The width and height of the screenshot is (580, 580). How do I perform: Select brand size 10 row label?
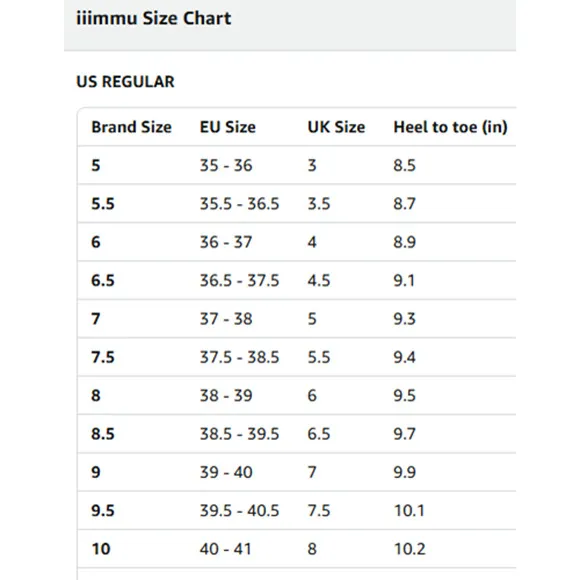pos(101,549)
